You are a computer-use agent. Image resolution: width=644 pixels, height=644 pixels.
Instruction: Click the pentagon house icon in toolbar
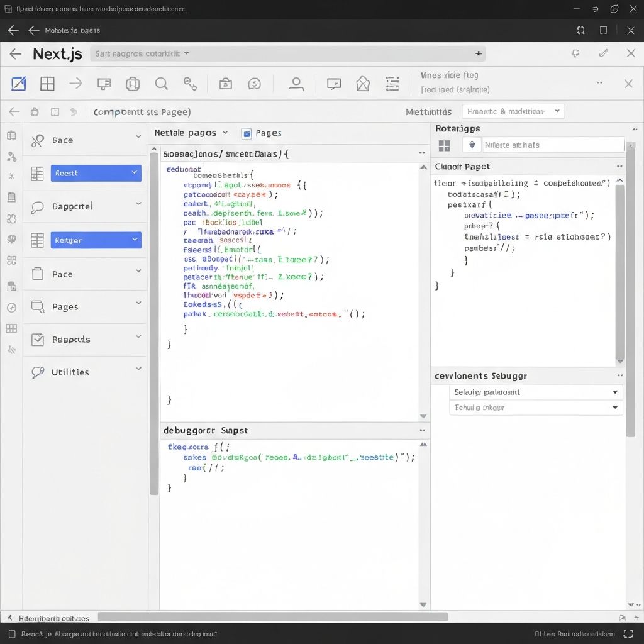pyautogui.click(x=363, y=84)
